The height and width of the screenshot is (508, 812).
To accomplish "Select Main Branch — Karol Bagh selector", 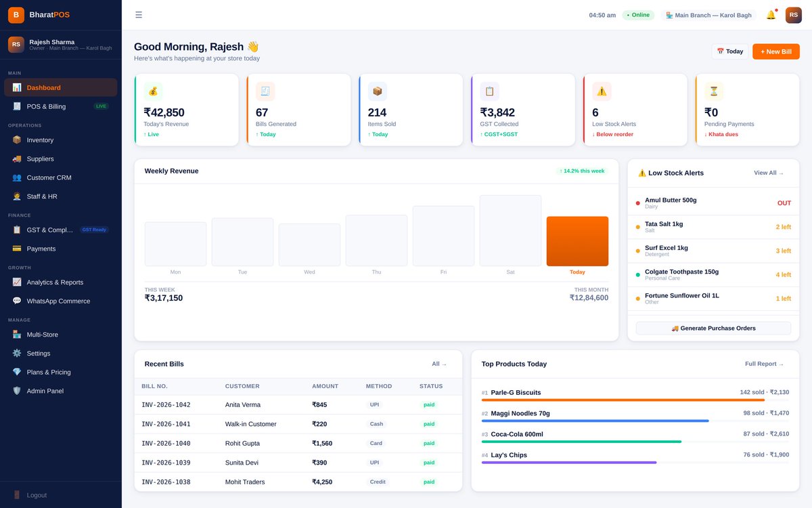I will (x=708, y=15).
